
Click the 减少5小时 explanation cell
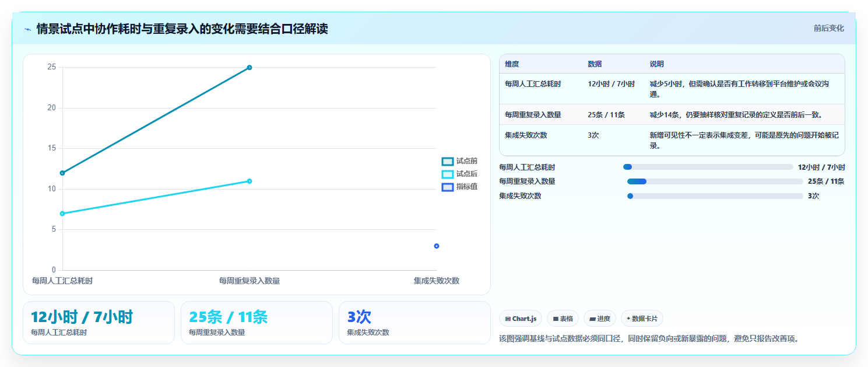tap(744, 89)
